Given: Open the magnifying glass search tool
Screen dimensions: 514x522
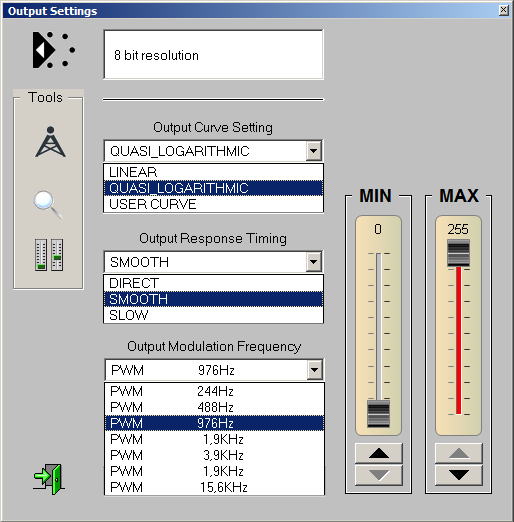Looking at the screenshot, I should 48,204.
